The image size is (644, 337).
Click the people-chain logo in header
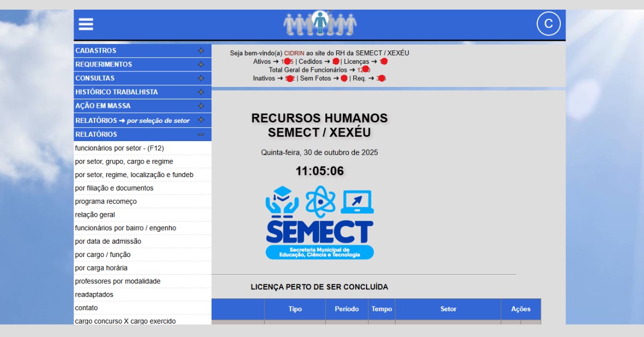320,24
